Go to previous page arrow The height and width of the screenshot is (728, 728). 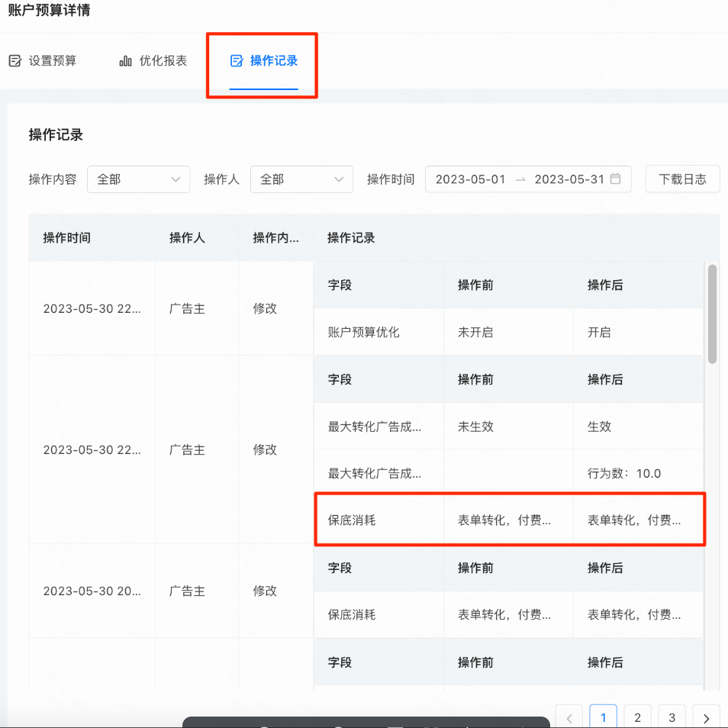pos(569,718)
